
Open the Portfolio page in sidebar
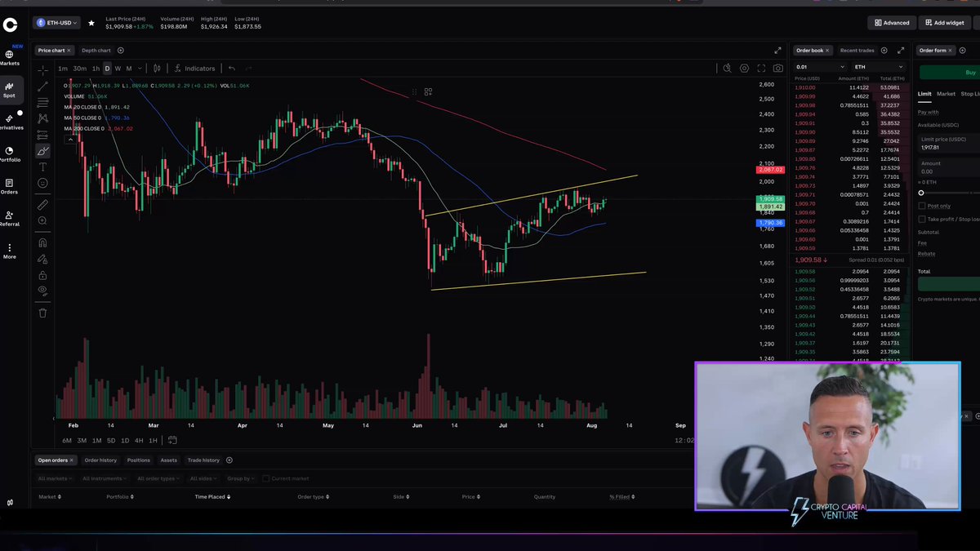(10, 154)
